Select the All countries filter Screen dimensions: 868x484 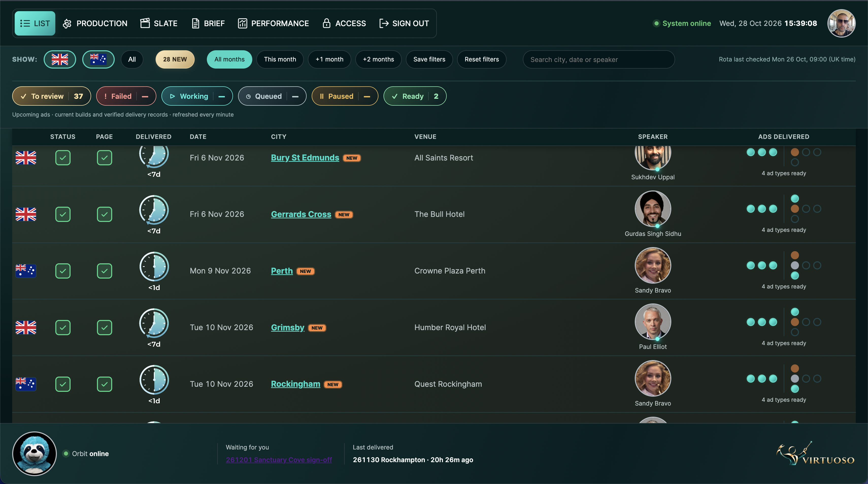(x=132, y=59)
